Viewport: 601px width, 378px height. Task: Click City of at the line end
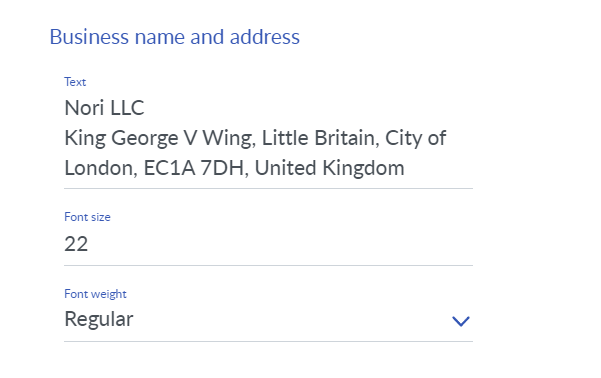click(415, 138)
